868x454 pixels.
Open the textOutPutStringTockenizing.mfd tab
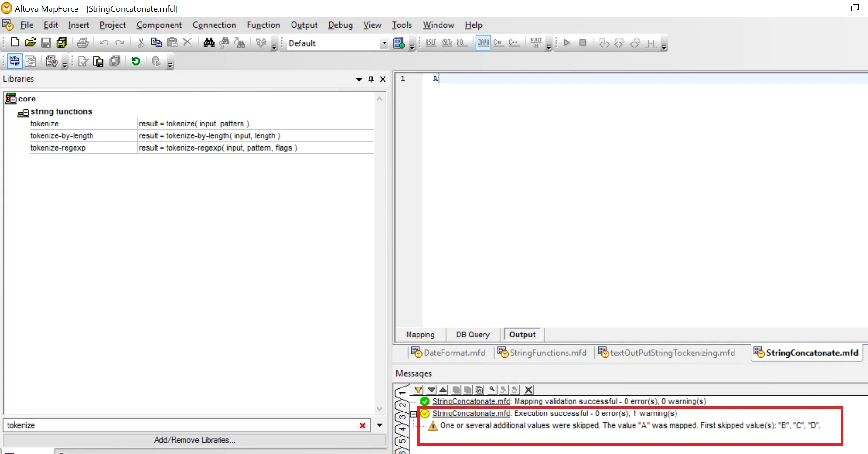(667, 353)
